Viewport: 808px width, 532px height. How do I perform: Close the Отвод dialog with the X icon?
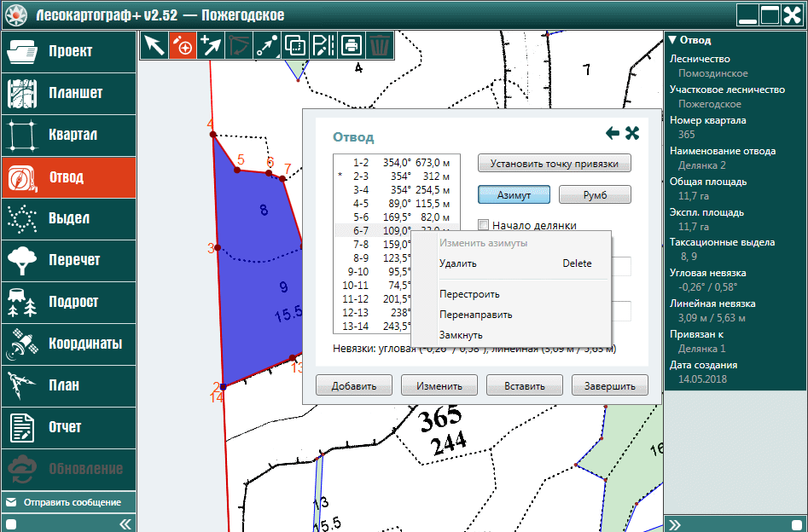click(x=632, y=133)
